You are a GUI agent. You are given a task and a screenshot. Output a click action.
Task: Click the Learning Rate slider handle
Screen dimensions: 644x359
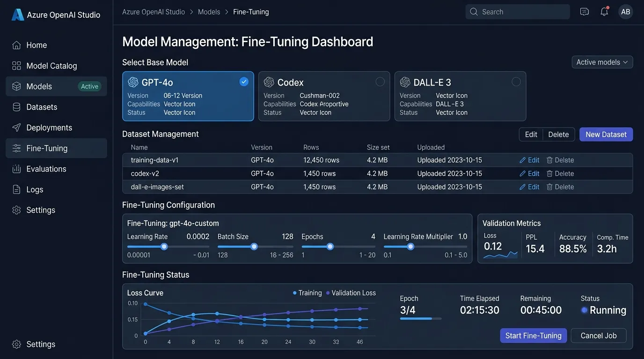point(164,246)
